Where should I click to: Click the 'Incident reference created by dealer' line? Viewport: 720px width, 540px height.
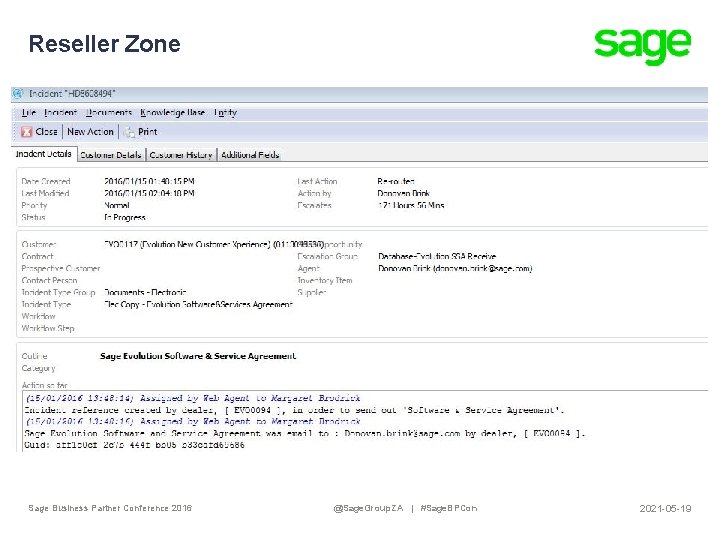294,410
